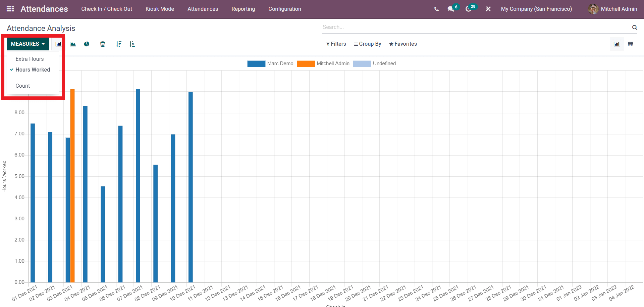Image resolution: width=644 pixels, height=307 pixels.
Task: Click Attendances app title
Action: click(44, 9)
